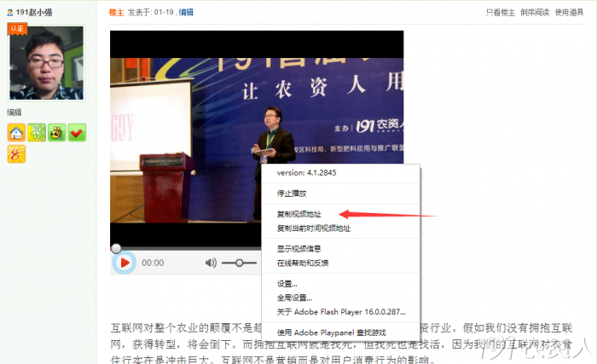597x364 pixels.
Task: Click 使用道具 link
Action: click(x=569, y=12)
